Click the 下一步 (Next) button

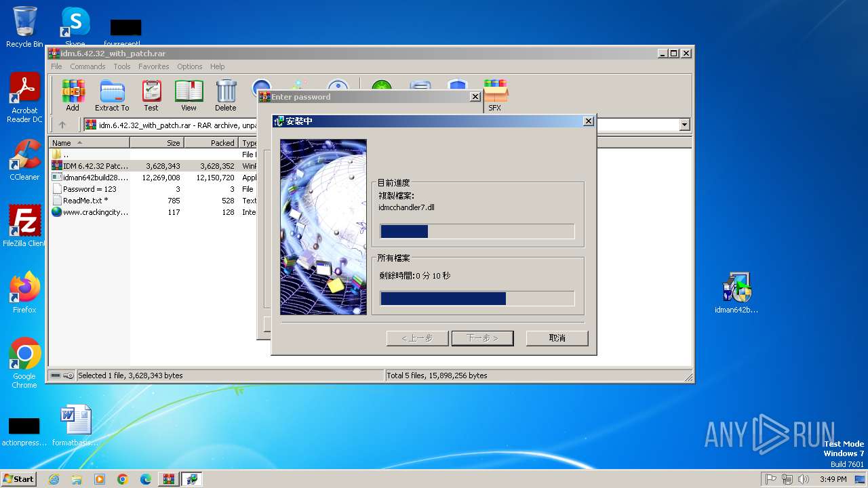pyautogui.click(x=482, y=338)
